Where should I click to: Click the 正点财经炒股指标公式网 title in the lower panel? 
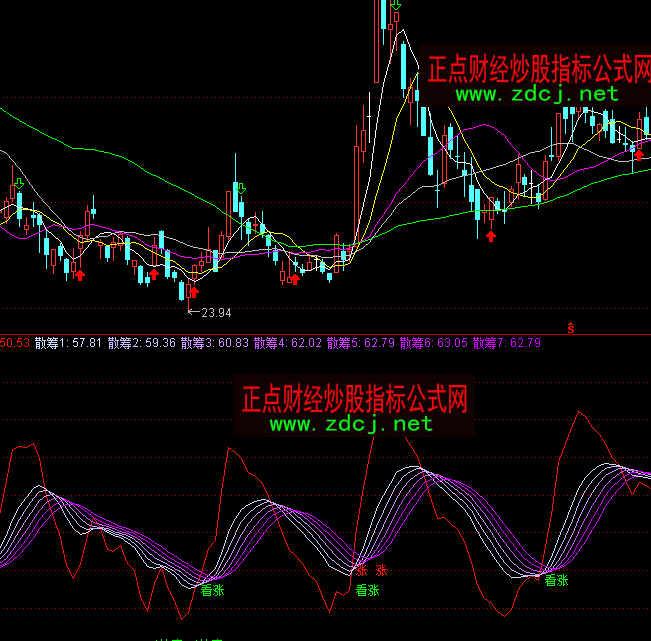point(354,398)
